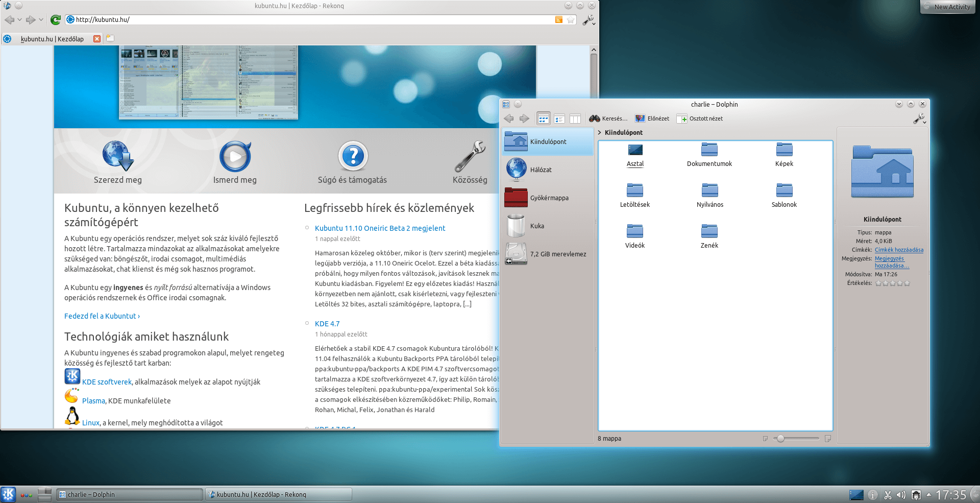Click the Címkék hozzáadása link
Screen dimensions: 980x503
[x=899, y=250]
